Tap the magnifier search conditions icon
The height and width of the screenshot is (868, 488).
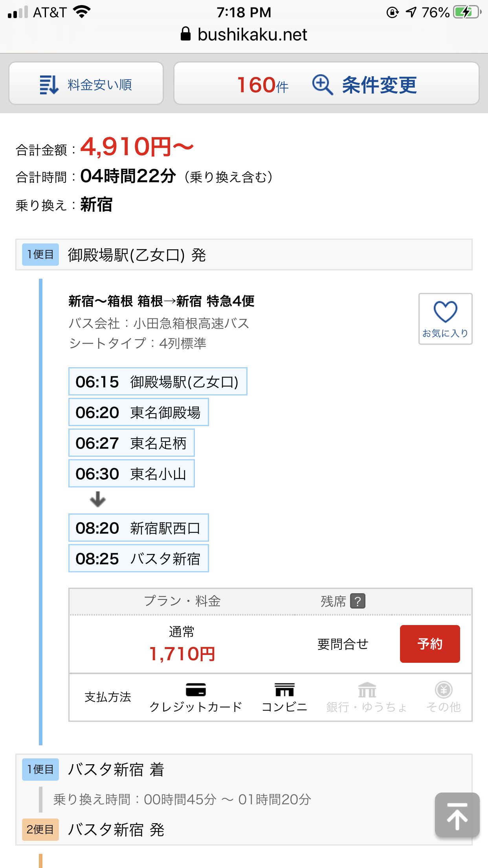click(x=323, y=85)
